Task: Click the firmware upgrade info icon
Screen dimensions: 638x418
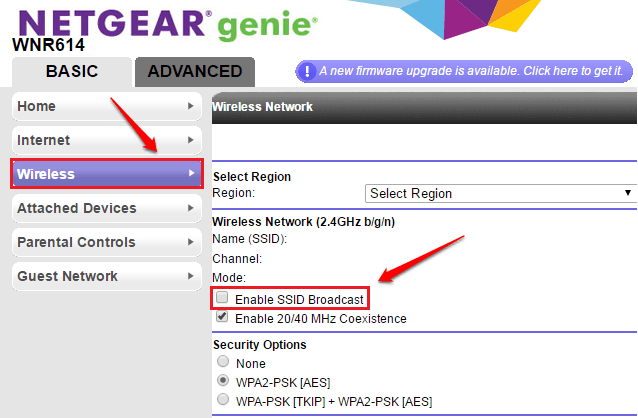Action: tap(306, 71)
